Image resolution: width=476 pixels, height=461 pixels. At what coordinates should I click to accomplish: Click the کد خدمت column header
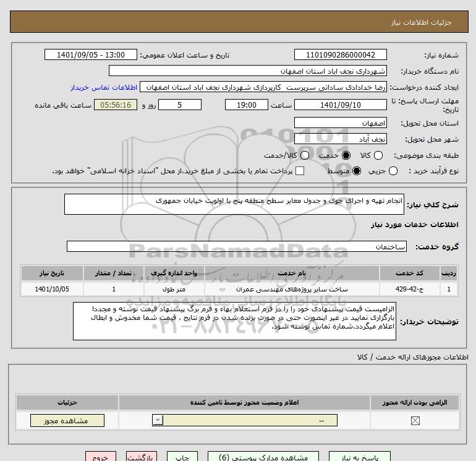[409, 273]
